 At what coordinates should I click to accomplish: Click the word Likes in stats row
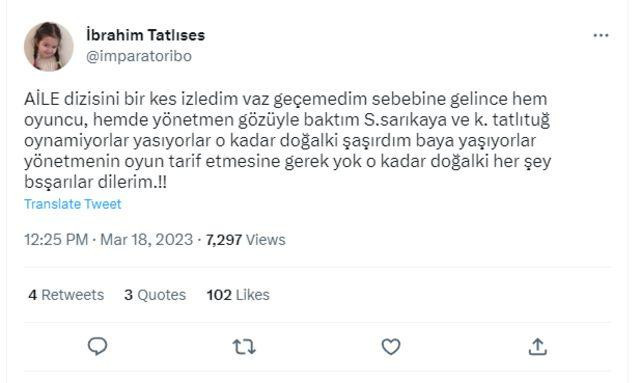click(253, 295)
